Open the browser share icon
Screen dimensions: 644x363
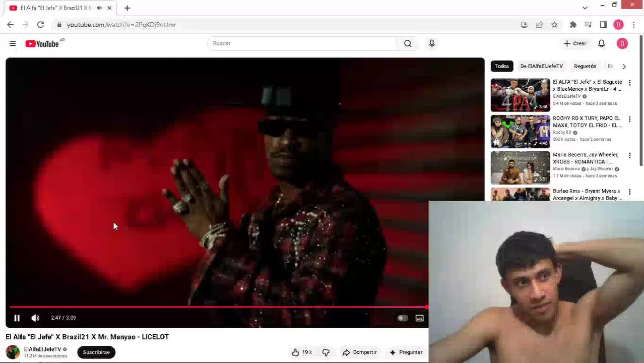[x=539, y=25]
